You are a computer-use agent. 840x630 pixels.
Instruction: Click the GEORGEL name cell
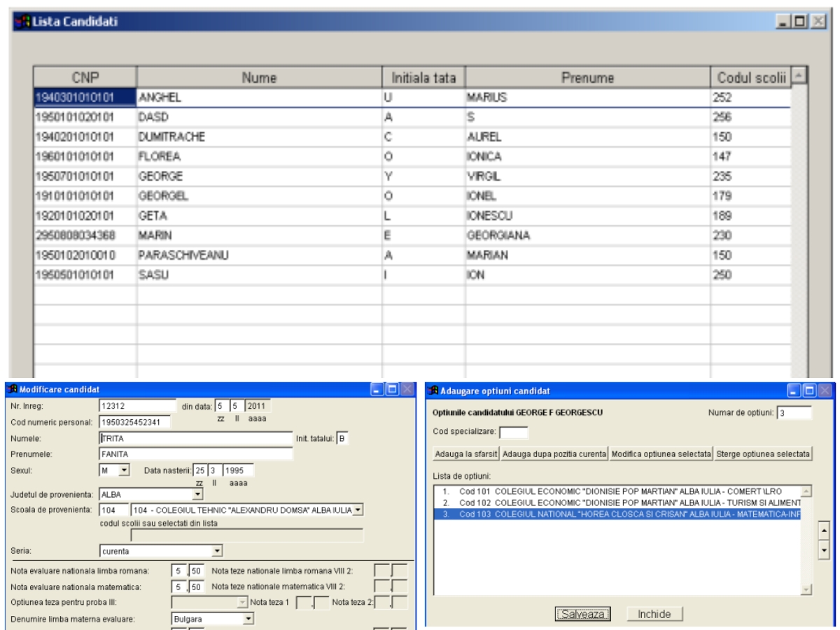click(259, 196)
